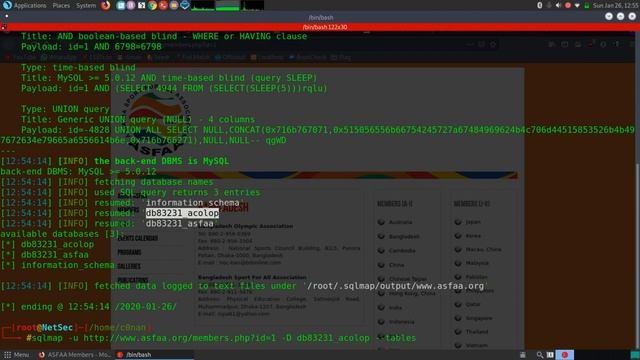Click the terminal window's minimize button

pyautogui.click(x=609, y=16)
